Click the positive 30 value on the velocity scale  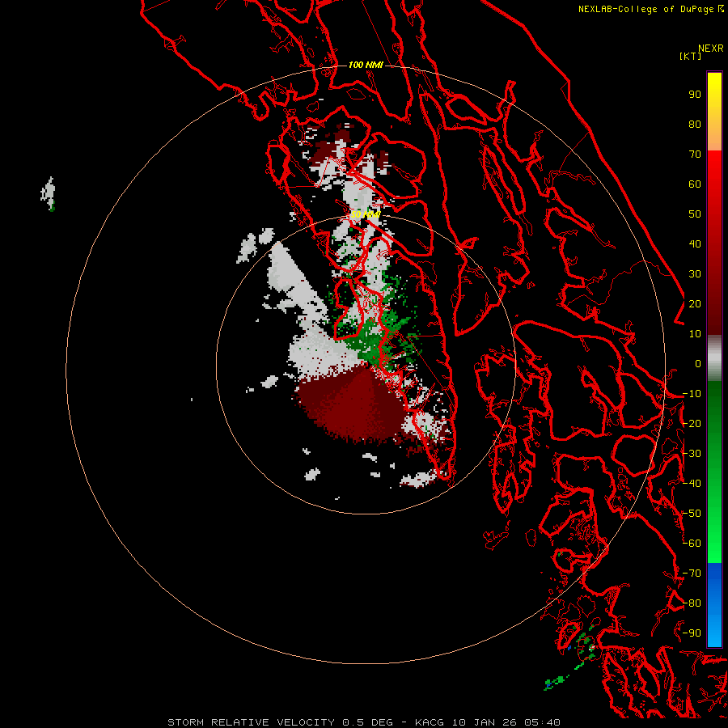pyautogui.click(x=695, y=274)
